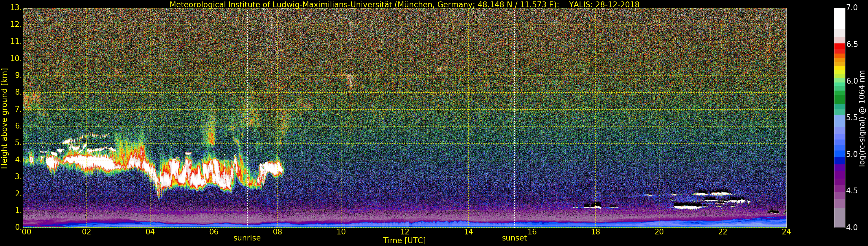868x246 pixels.
Task: Pick the gray band at the colorbar bottom
Action: click(x=839, y=218)
